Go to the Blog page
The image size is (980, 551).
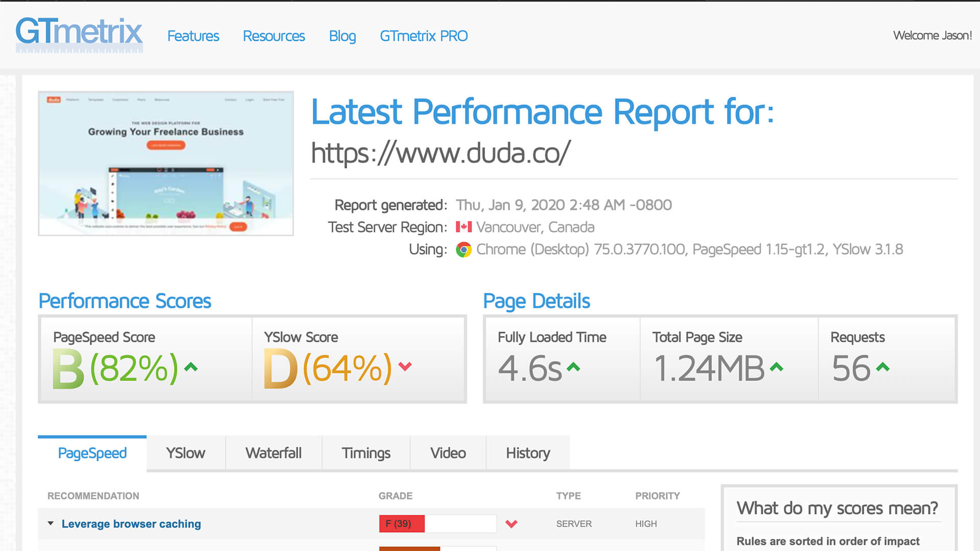tap(342, 36)
